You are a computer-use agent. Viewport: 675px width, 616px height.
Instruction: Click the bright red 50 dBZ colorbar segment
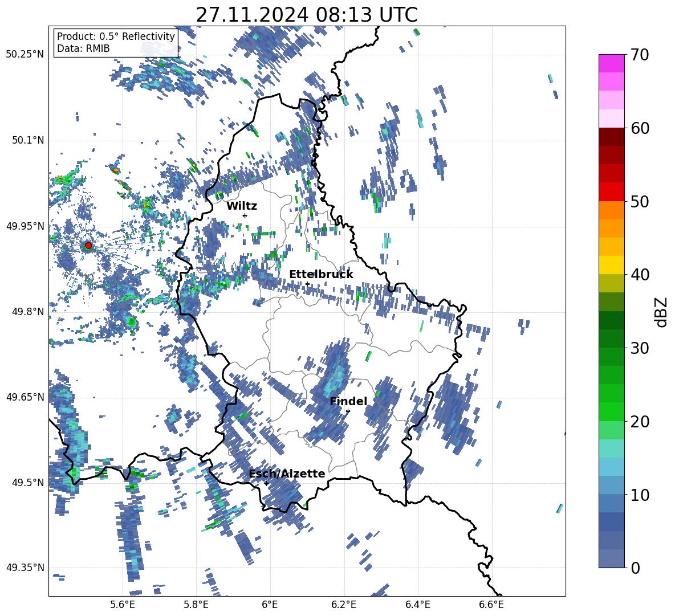point(611,192)
